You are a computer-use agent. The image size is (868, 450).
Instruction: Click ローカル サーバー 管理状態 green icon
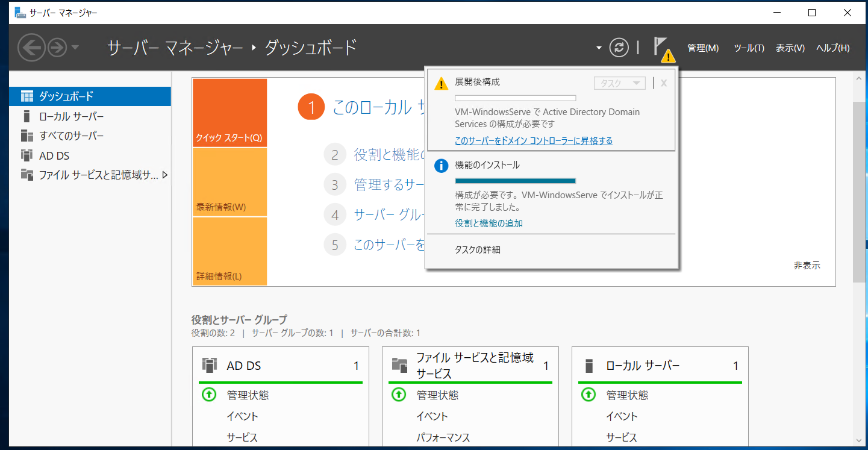(x=588, y=395)
